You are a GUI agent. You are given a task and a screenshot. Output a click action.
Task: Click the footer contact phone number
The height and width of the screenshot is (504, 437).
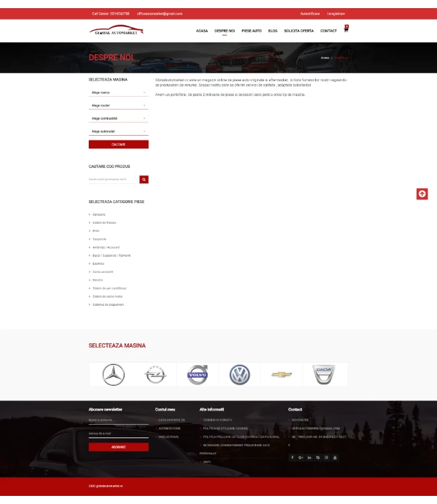tap(300, 420)
